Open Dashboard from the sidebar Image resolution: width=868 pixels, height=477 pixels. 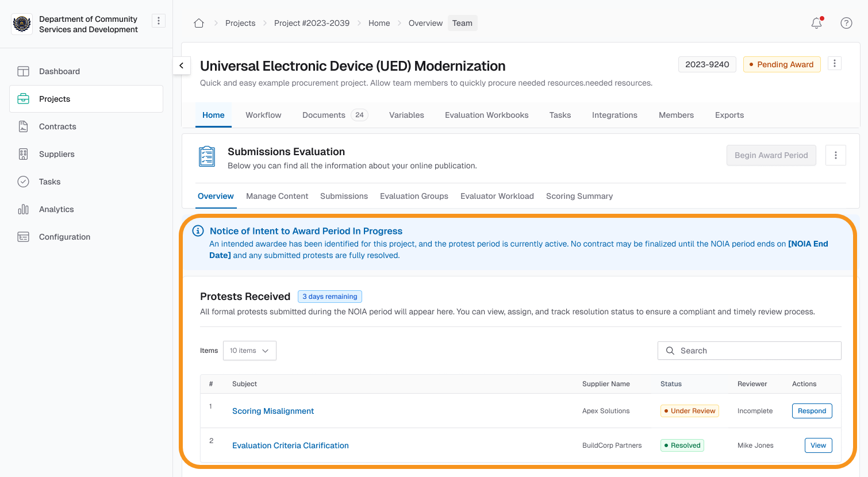pos(59,71)
